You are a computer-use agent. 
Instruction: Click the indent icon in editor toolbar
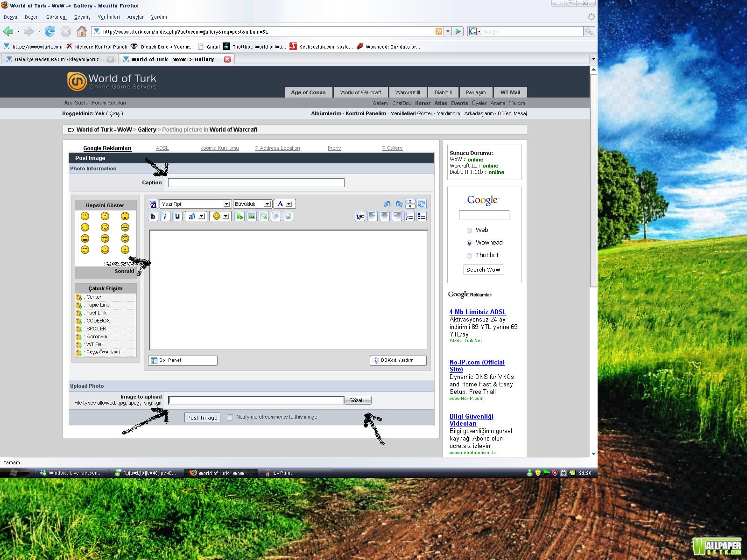(360, 216)
